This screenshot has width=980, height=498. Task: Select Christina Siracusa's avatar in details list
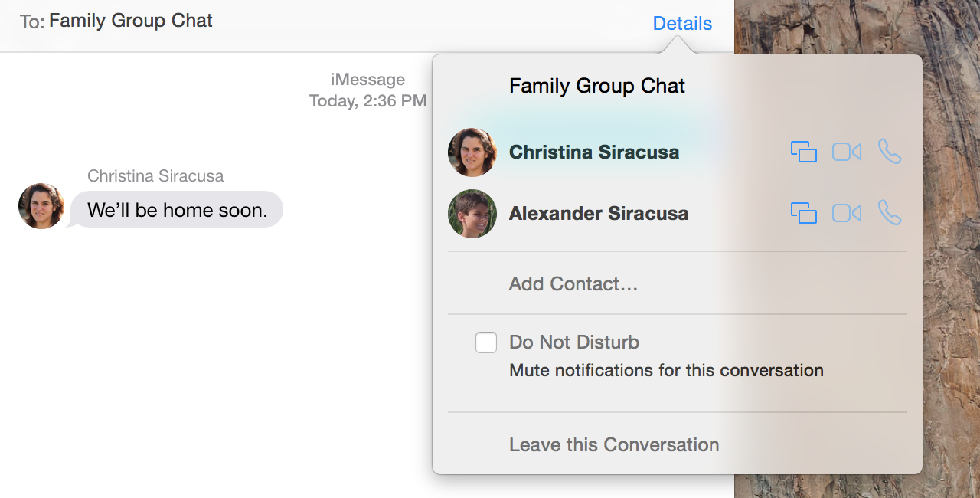(x=472, y=152)
